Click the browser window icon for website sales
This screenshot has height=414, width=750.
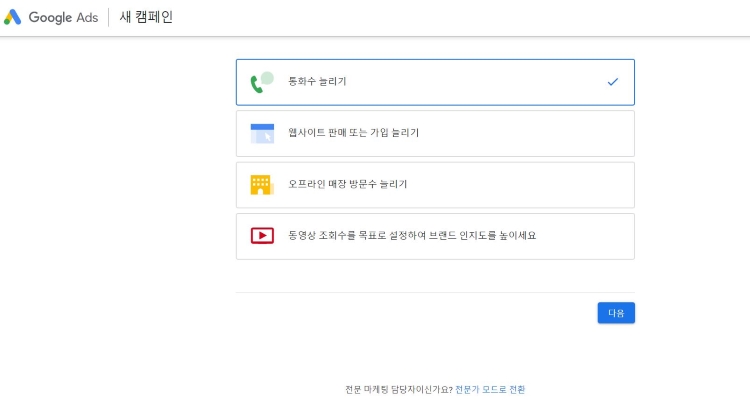262,133
